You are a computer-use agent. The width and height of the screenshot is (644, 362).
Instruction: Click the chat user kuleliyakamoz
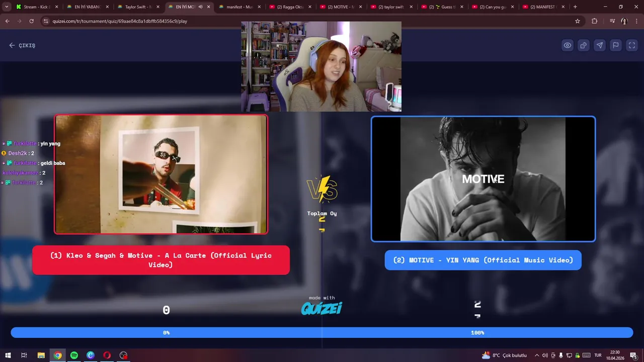(20, 173)
